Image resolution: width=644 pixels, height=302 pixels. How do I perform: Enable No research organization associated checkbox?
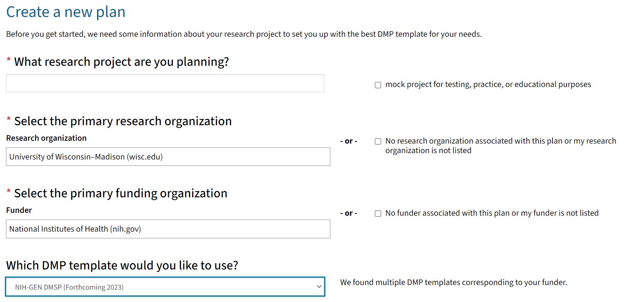(x=378, y=141)
